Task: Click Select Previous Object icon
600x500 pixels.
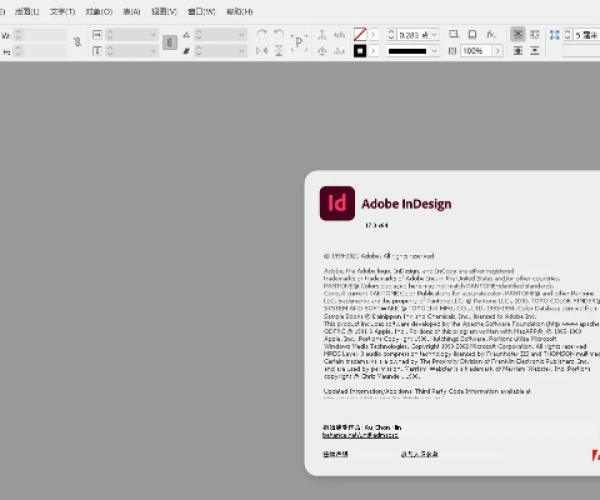Action: tap(339, 35)
